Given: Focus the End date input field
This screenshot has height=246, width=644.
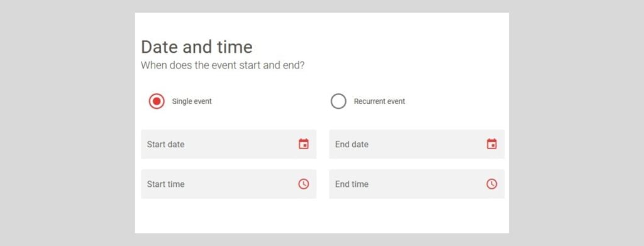Looking at the screenshot, I should coord(417,144).
